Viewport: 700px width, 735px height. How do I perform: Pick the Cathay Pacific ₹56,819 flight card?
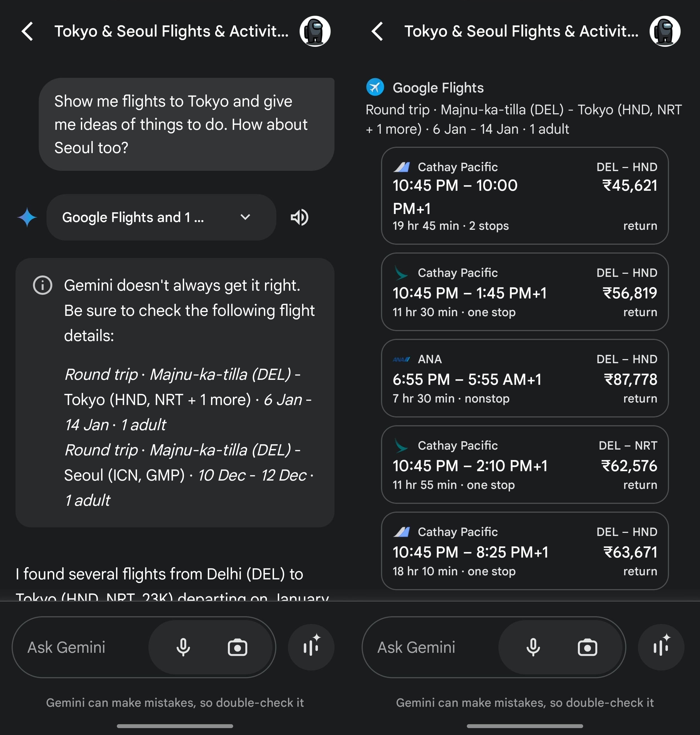(x=525, y=292)
